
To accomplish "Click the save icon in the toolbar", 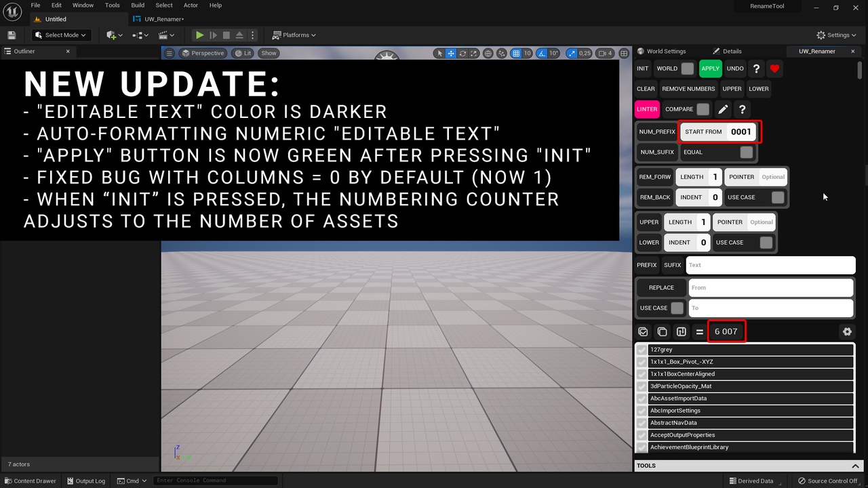I will [12, 35].
